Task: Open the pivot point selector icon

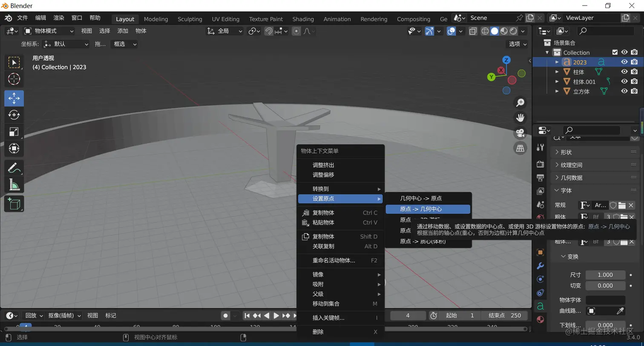Action: pyautogui.click(x=254, y=31)
